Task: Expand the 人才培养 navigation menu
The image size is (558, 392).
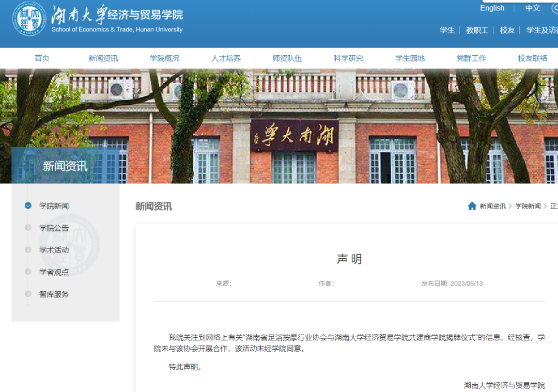Action: pos(226,58)
